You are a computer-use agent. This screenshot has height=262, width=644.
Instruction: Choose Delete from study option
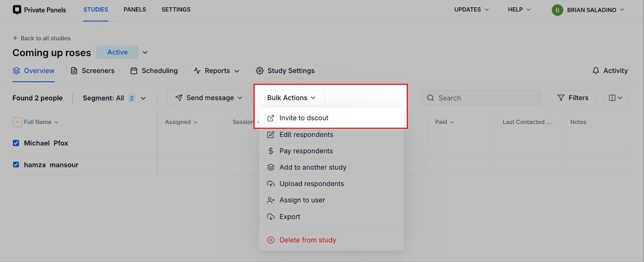308,240
